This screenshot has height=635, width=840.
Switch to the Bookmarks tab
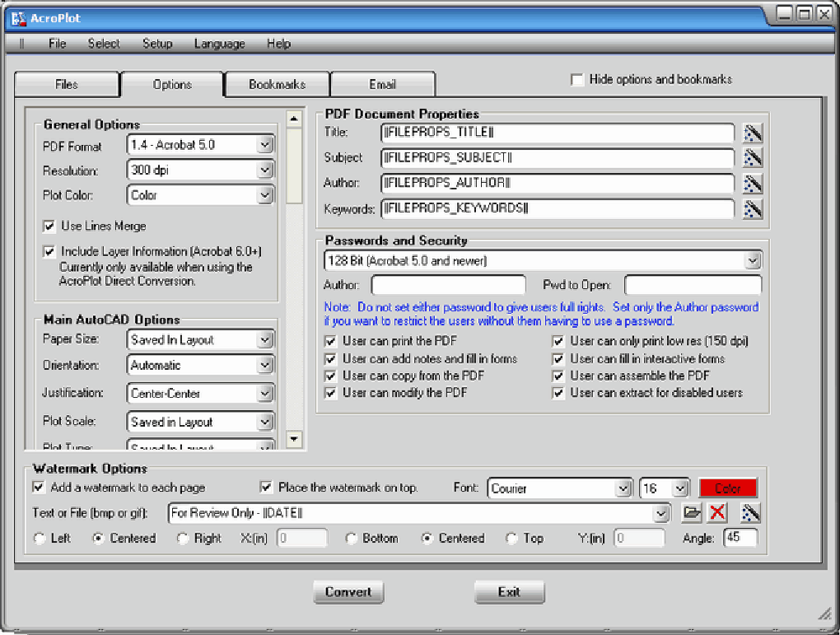pyautogui.click(x=277, y=84)
